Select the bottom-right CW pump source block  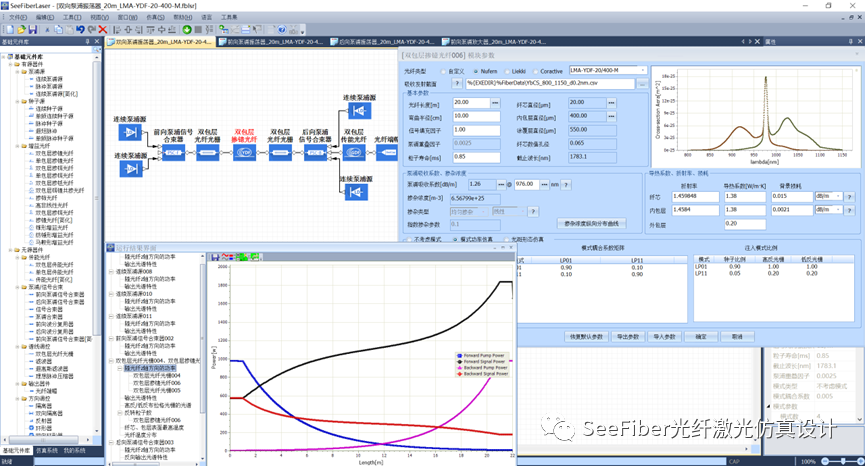356,192
